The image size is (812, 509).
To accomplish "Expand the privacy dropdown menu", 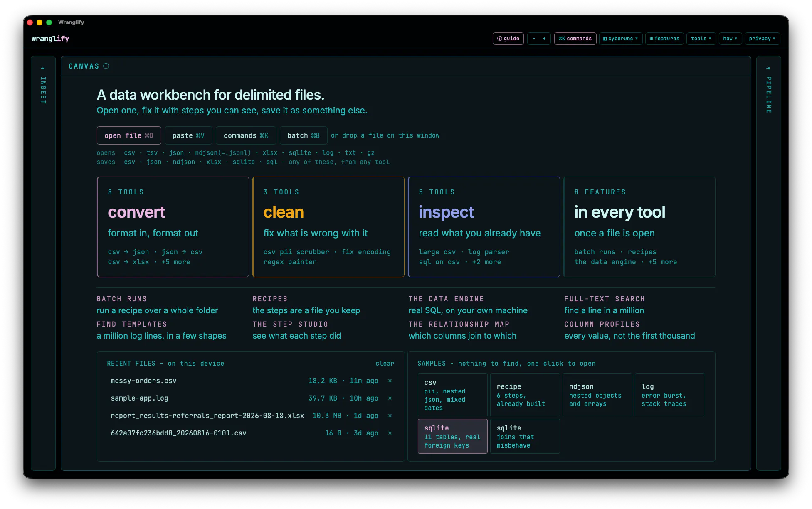I will (762, 39).
